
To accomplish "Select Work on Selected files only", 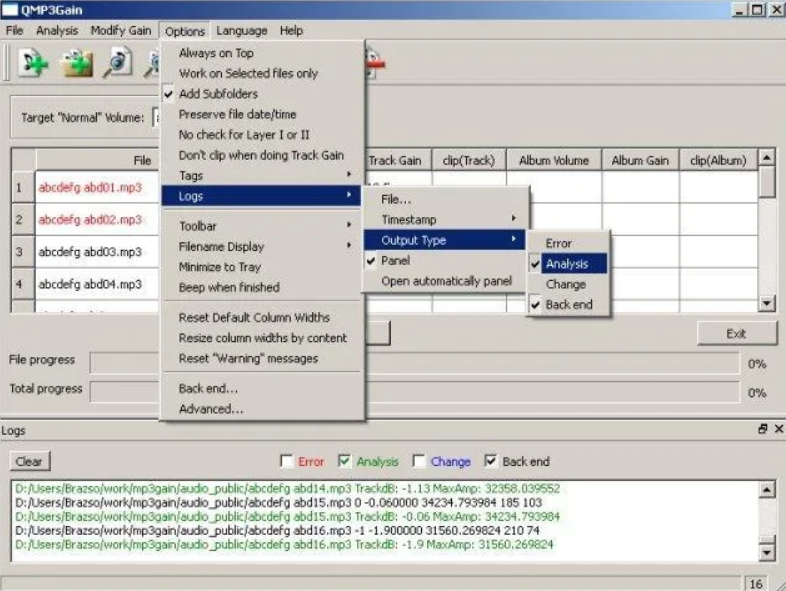I will point(261,74).
